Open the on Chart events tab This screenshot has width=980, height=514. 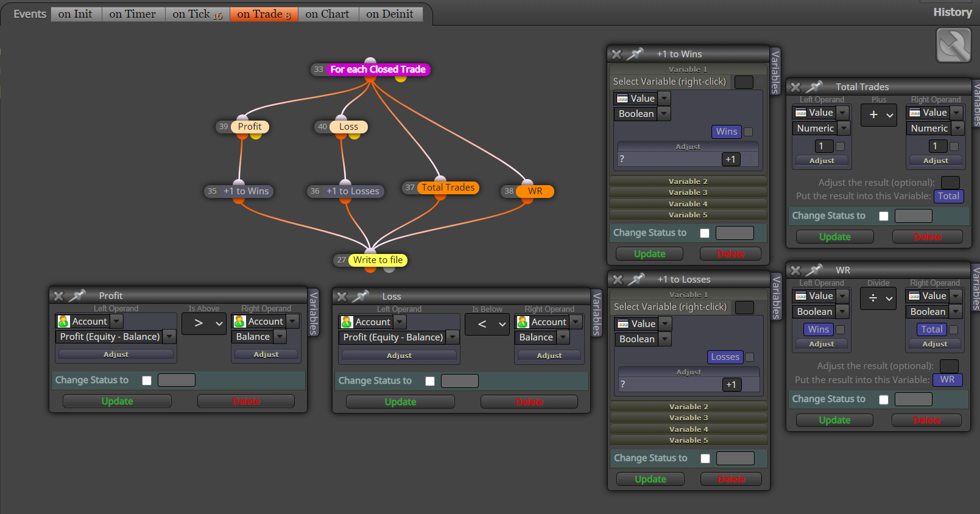[328, 14]
